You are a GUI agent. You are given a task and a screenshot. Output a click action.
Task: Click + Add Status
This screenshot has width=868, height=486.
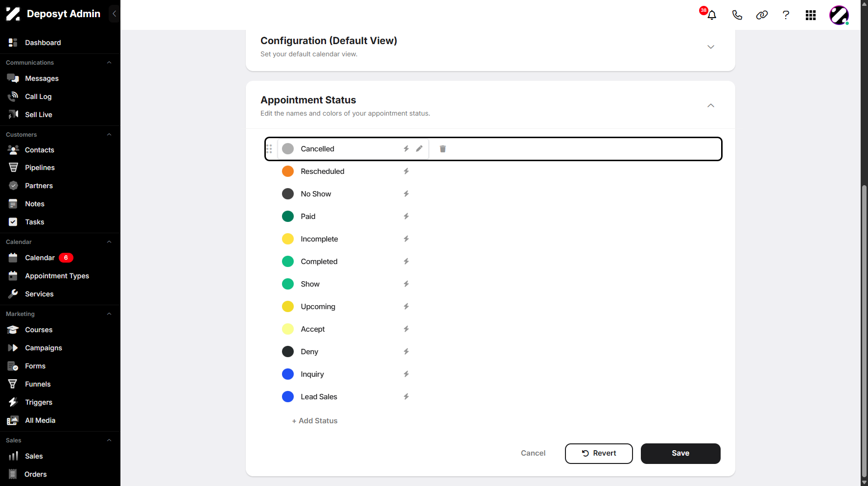pos(315,421)
